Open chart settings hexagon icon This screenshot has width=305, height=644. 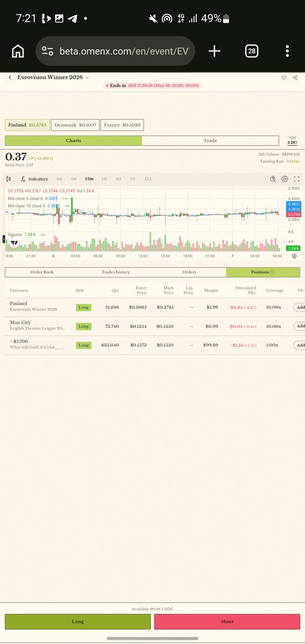[285, 179]
